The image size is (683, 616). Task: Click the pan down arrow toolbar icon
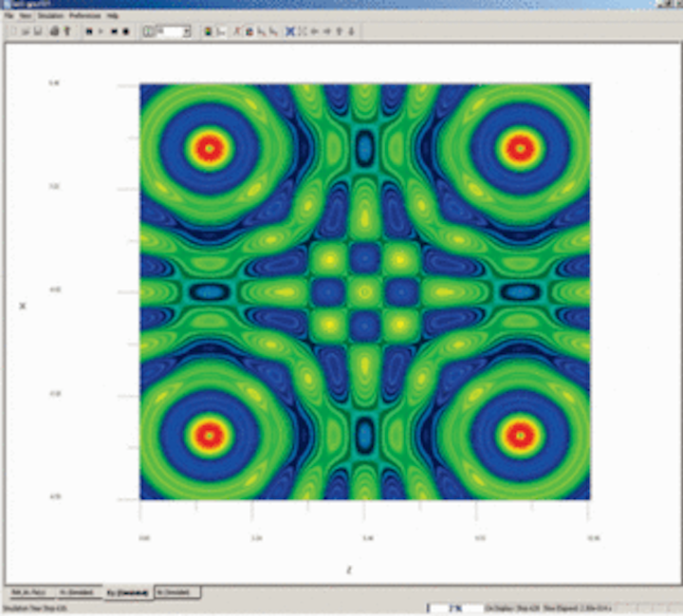(352, 31)
